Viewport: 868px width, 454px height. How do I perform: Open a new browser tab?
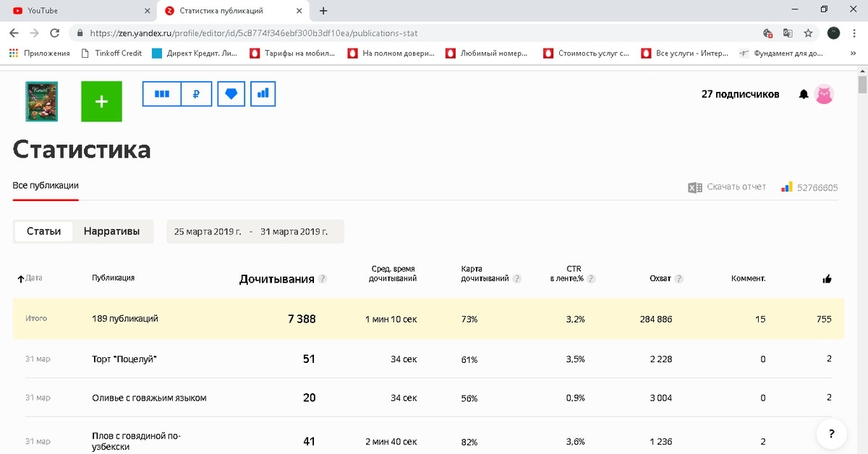(323, 11)
